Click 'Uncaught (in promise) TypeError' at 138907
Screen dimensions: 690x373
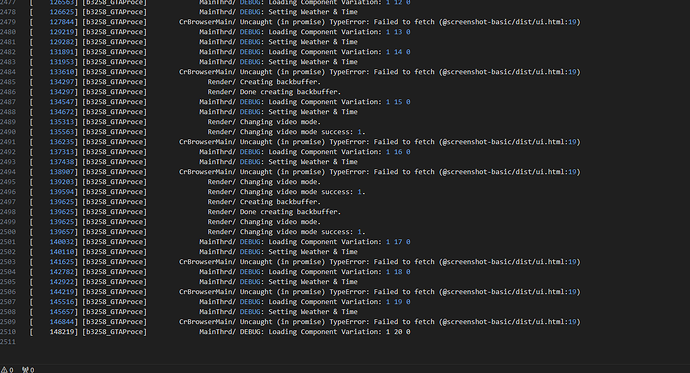coord(305,172)
